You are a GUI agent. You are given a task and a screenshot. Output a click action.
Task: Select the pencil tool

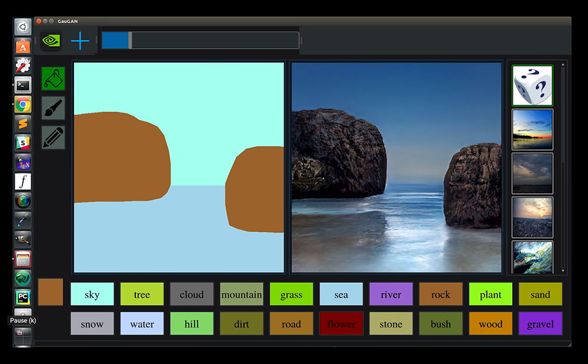click(53, 138)
